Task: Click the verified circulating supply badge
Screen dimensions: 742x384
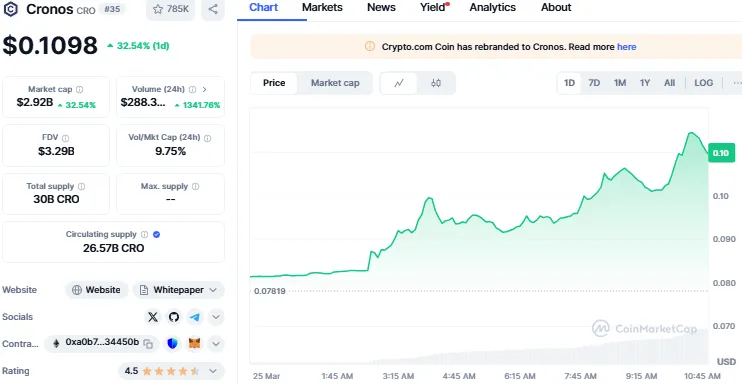Action: [157, 234]
